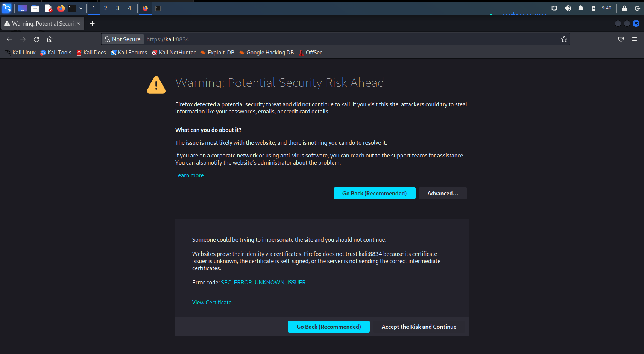Open a new browser tab
Screen dimensions: 644x354
tap(92, 23)
